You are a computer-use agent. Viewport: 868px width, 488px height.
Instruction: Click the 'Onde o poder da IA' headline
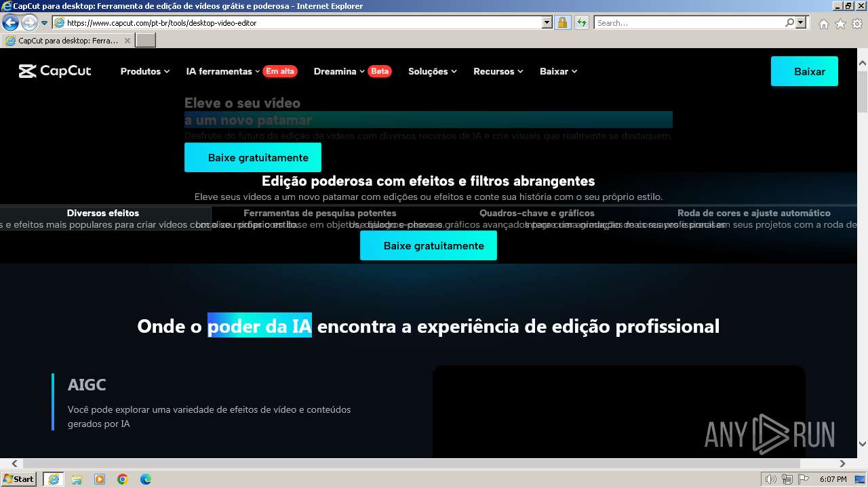coord(429,326)
